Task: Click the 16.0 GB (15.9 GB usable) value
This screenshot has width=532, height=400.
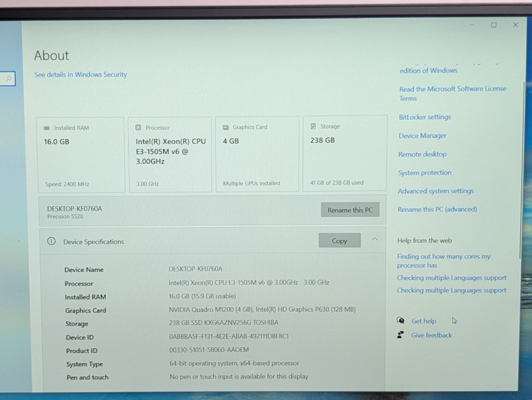Action: point(202,296)
